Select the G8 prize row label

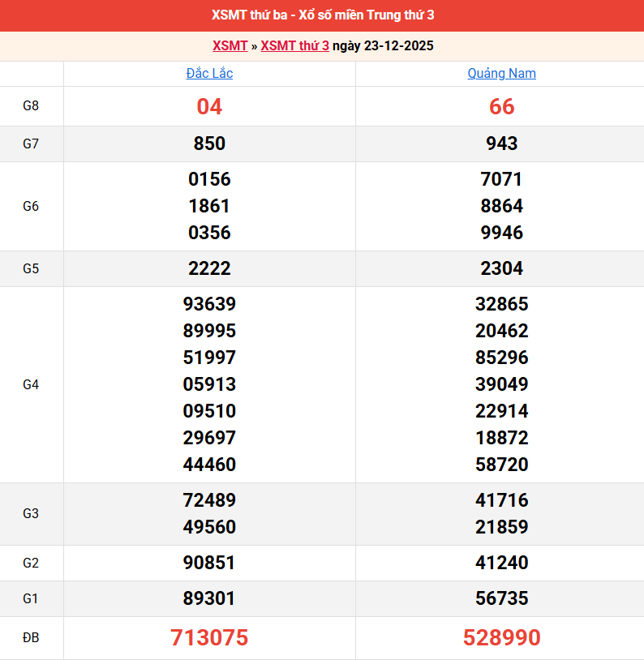pyautogui.click(x=31, y=106)
